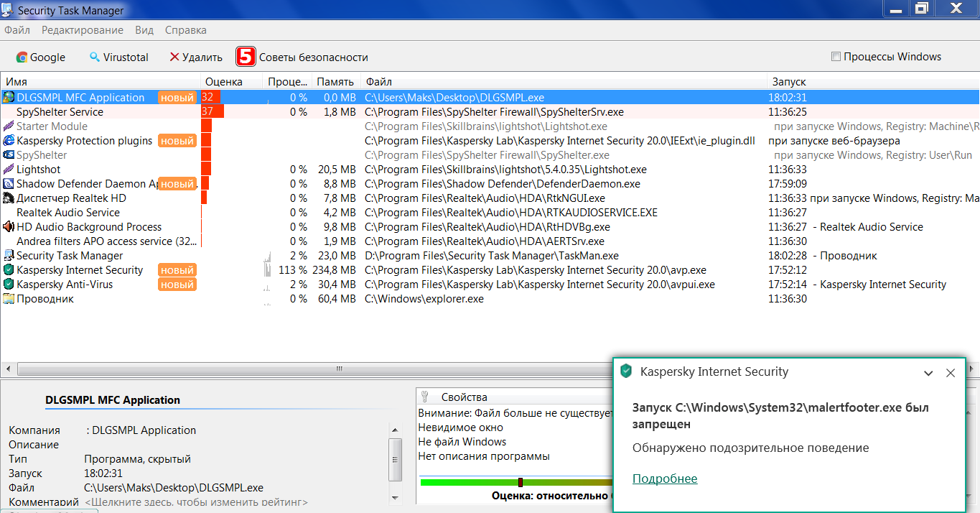Click the 234,8 MB memory value
Viewport: 980px width, 513px height.
pos(334,270)
